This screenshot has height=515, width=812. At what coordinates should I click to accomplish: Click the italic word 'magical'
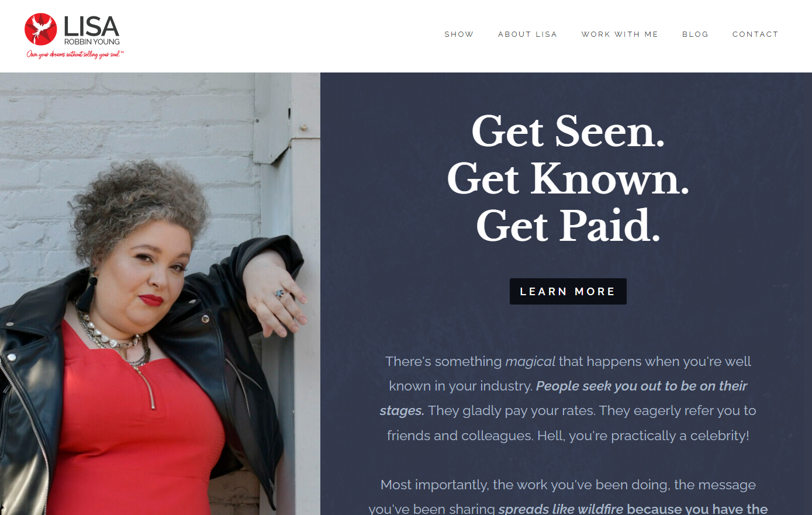(530, 361)
